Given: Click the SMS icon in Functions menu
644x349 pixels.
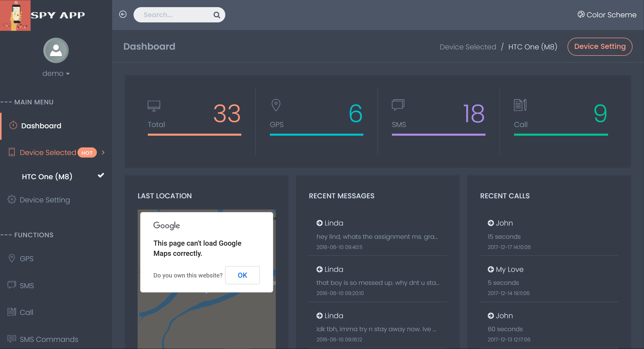Looking at the screenshot, I should pos(12,285).
